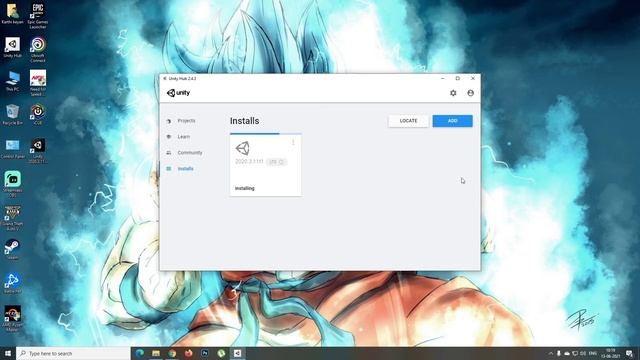Click the taskbar search box
Viewport: 640px width, 360px height.
point(73,353)
